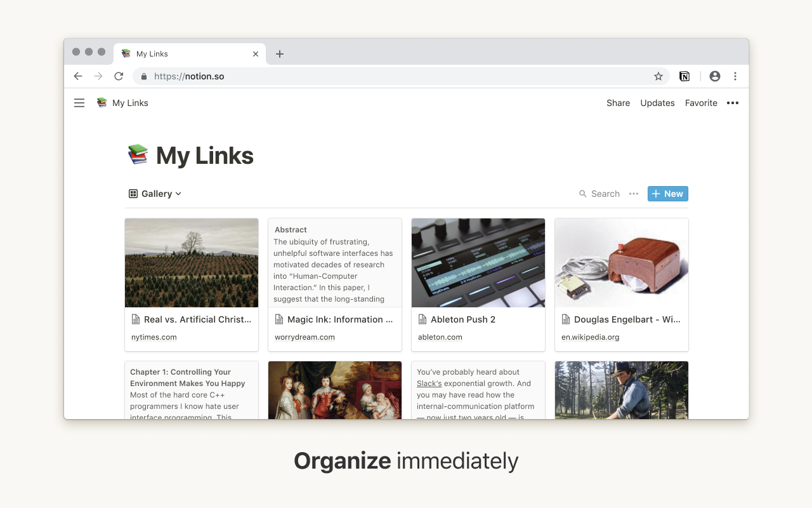Open the view options with the ellipsis
The height and width of the screenshot is (508, 812).
(x=633, y=194)
